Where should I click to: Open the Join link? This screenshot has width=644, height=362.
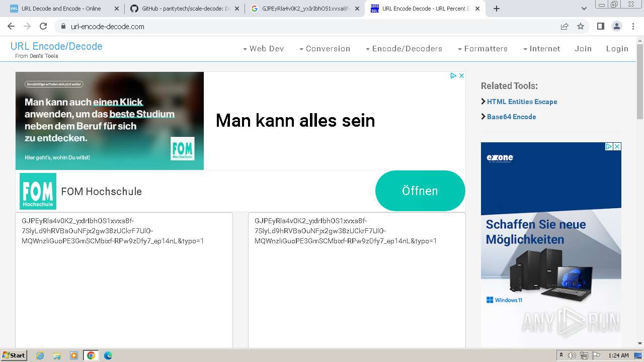pyautogui.click(x=583, y=49)
